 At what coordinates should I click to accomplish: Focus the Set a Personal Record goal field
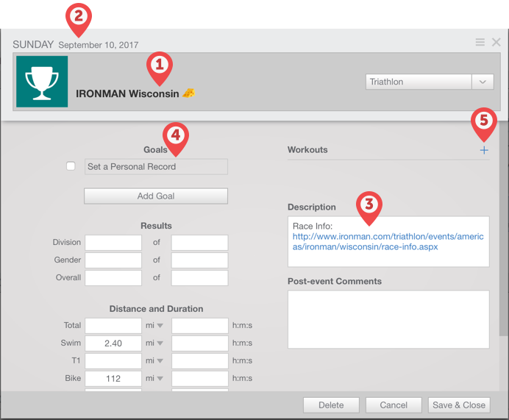(x=156, y=167)
